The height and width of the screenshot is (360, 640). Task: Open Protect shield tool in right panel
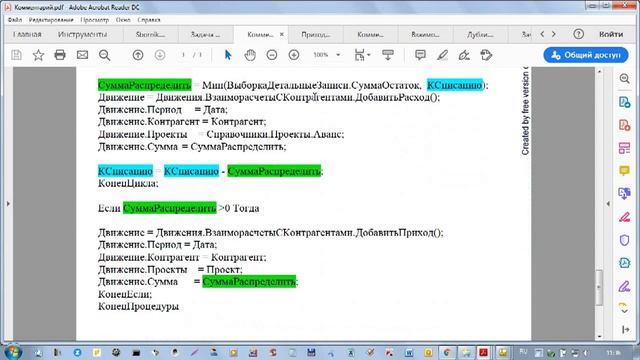[x=624, y=240]
